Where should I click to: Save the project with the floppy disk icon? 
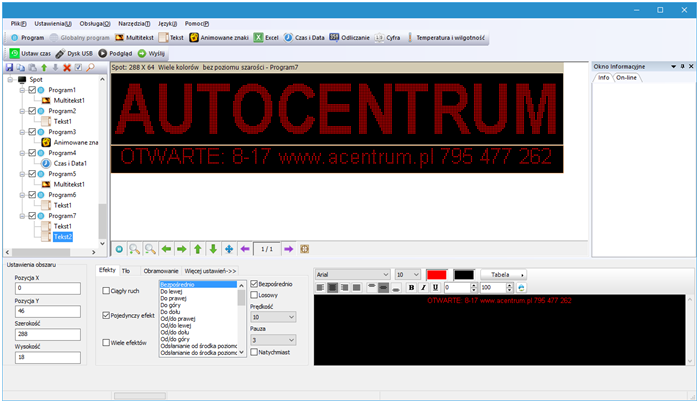(x=9, y=67)
